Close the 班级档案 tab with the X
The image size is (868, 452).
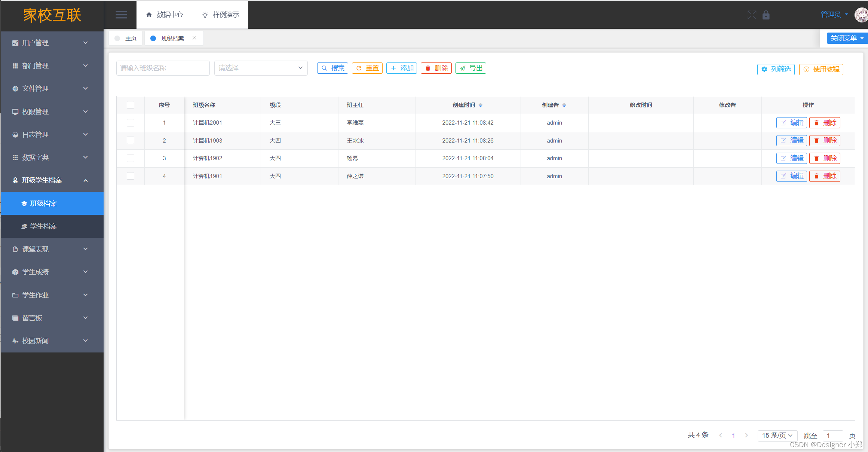pyautogui.click(x=194, y=38)
